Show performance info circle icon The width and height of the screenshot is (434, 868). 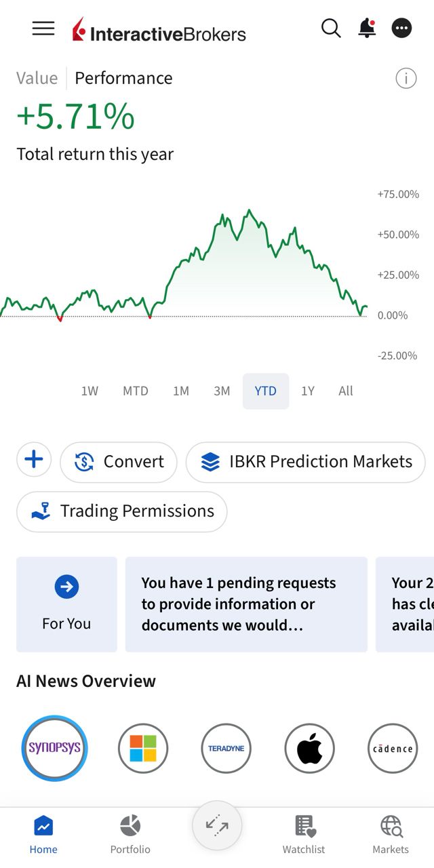coord(406,79)
